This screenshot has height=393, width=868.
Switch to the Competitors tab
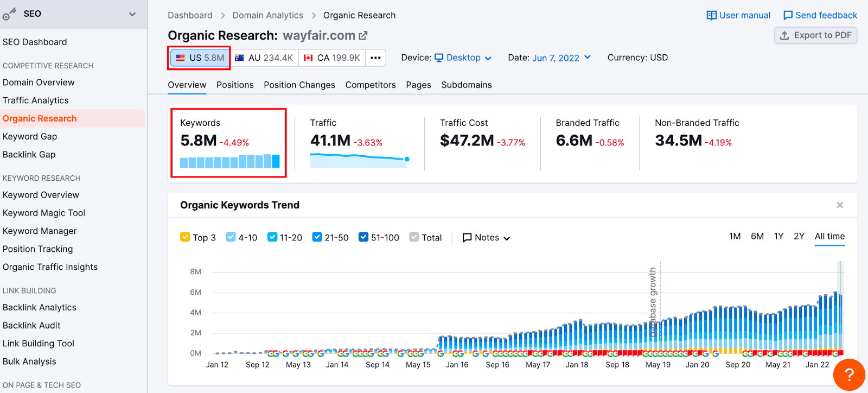tap(371, 85)
